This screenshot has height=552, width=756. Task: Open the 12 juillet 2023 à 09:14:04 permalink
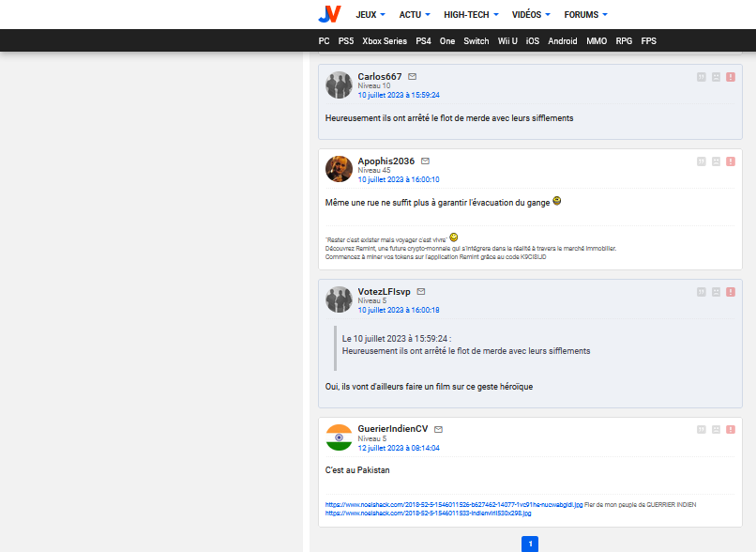pyautogui.click(x=398, y=448)
